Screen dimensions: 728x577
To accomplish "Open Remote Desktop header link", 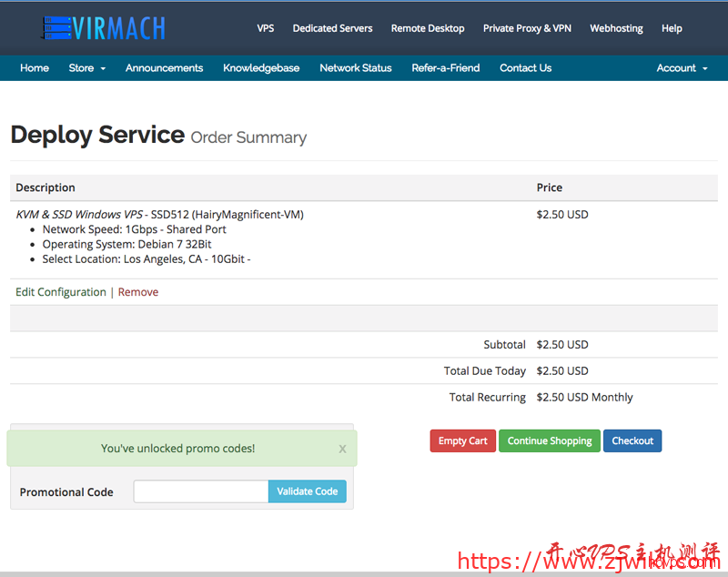I will 428,28.
